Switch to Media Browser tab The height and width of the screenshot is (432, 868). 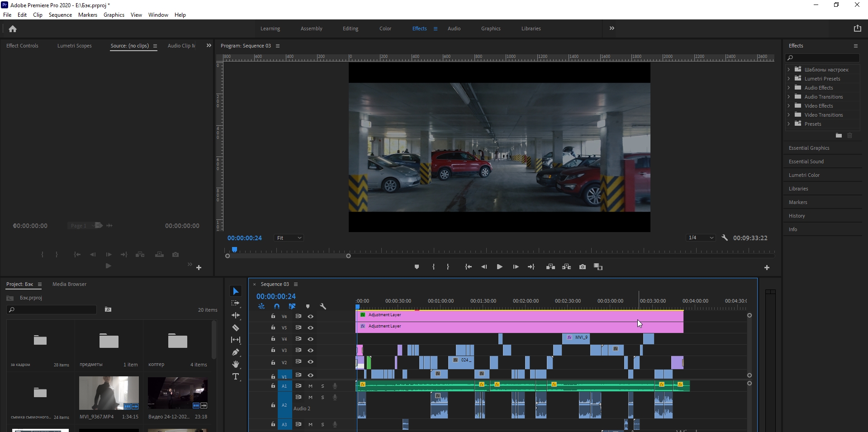click(69, 284)
